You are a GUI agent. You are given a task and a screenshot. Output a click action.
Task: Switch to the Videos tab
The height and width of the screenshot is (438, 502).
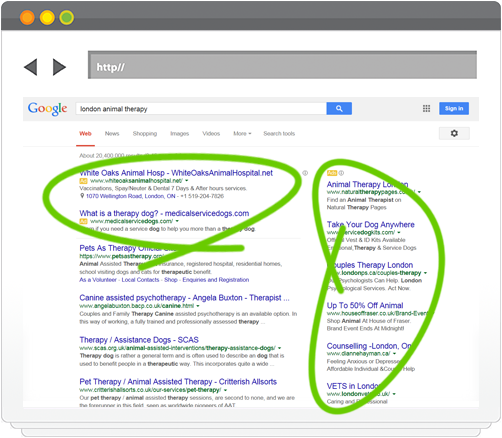click(x=211, y=134)
